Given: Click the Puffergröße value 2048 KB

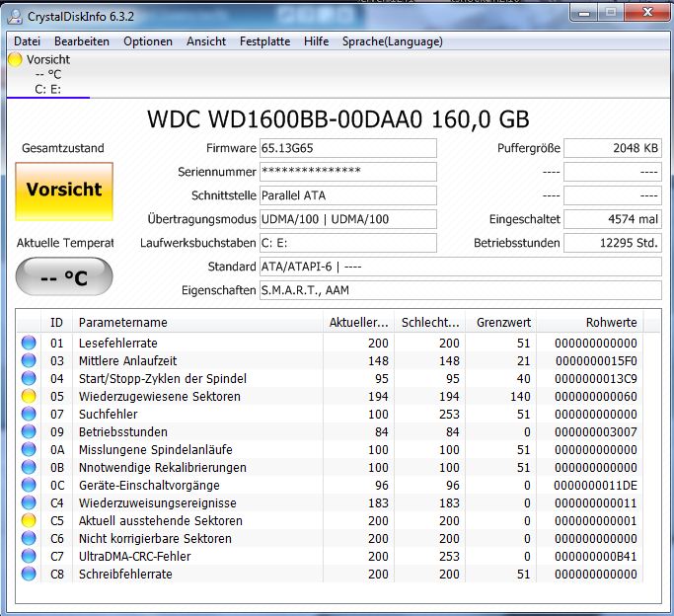Looking at the screenshot, I should coord(613,148).
